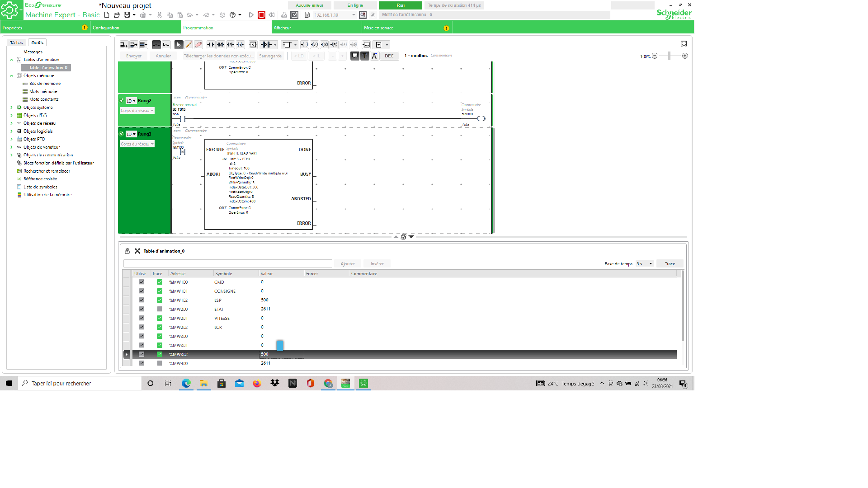Viewport: 868px width, 488px height.
Task: Switch to the Configuration tab
Action: click(106, 28)
